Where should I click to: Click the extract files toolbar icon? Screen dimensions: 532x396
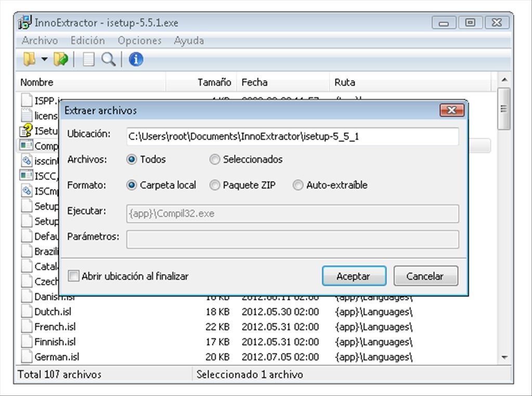point(61,59)
